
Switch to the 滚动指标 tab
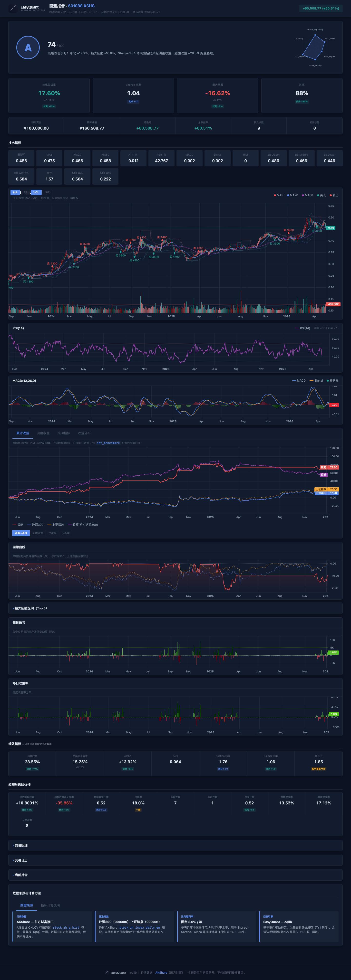click(64, 433)
